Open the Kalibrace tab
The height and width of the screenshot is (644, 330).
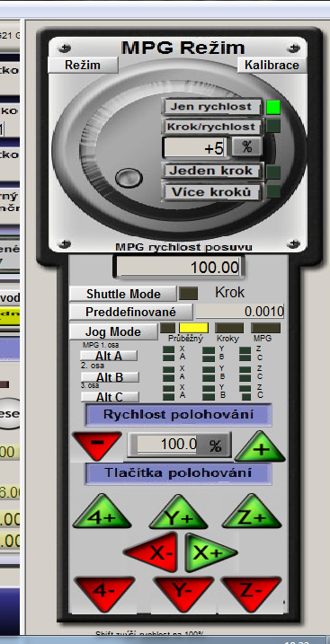pos(272,66)
